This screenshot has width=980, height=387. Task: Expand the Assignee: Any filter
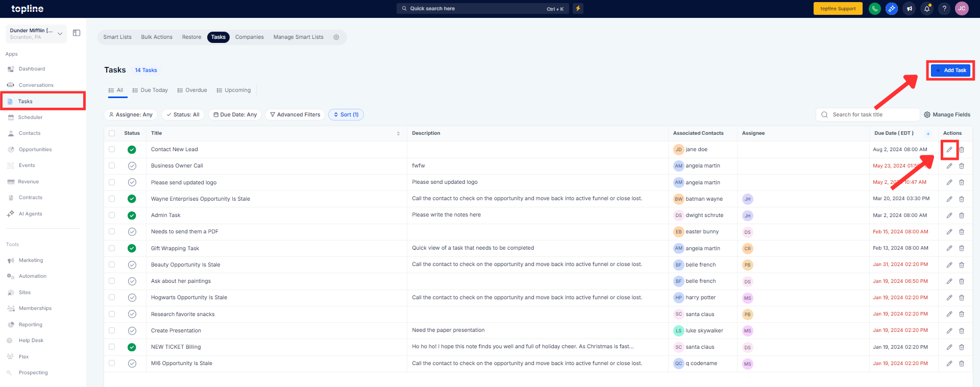131,115
